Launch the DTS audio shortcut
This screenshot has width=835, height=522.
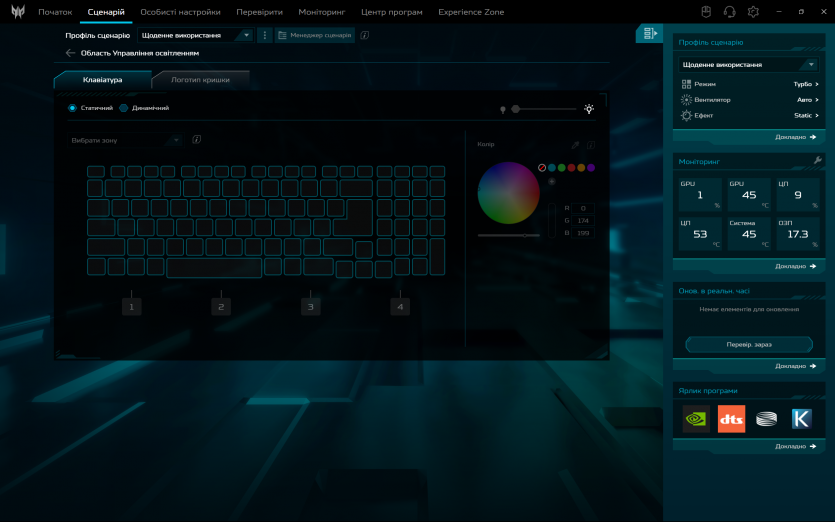pyautogui.click(x=731, y=419)
